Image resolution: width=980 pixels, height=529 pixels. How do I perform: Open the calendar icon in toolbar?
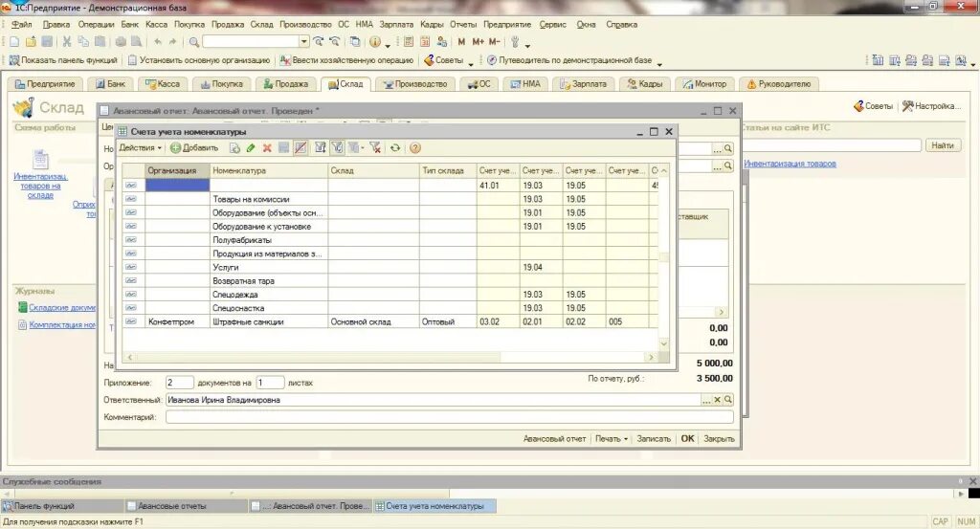pos(425,42)
